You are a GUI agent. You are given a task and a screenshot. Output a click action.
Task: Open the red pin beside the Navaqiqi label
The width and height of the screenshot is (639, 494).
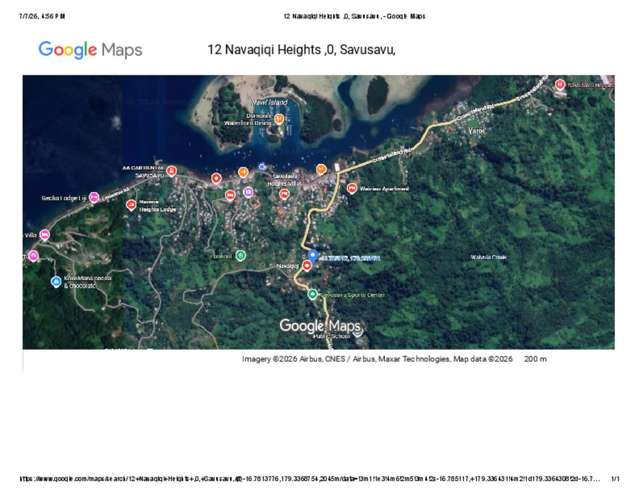point(307,266)
